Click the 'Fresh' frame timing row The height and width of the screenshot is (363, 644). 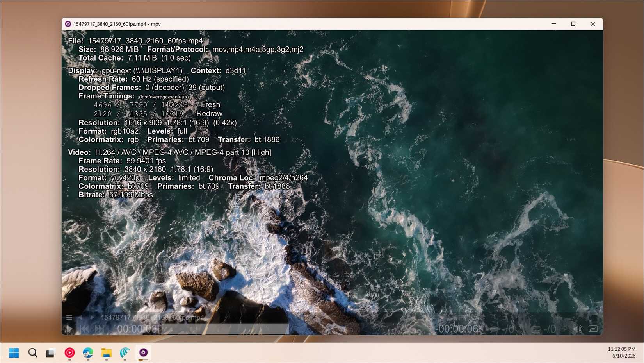pyautogui.click(x=157, y=105)
